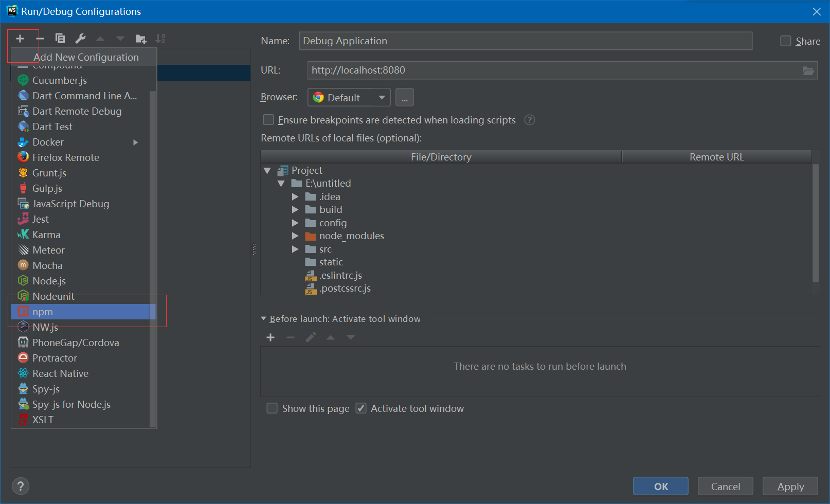Image resolution: width=830 pixels, height=504 pixels.
Task: Select the static folder row
Action: pyautogui.click(x=536, y=262)
